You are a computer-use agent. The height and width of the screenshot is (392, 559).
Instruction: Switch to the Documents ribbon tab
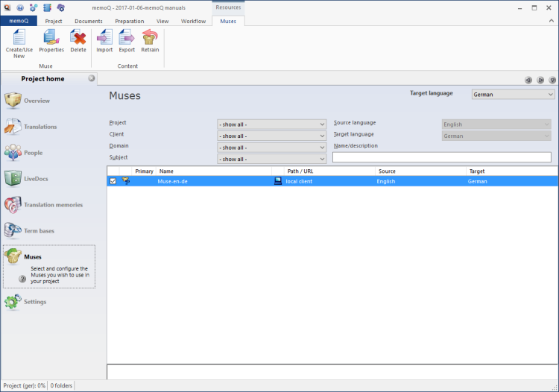[89, 21]
